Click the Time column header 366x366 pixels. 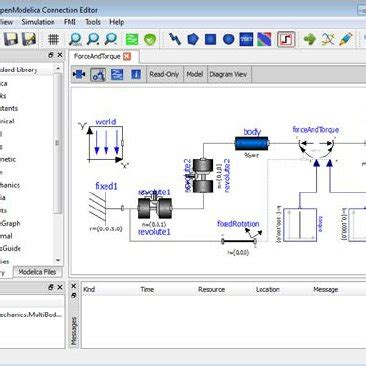coord(147,289)
